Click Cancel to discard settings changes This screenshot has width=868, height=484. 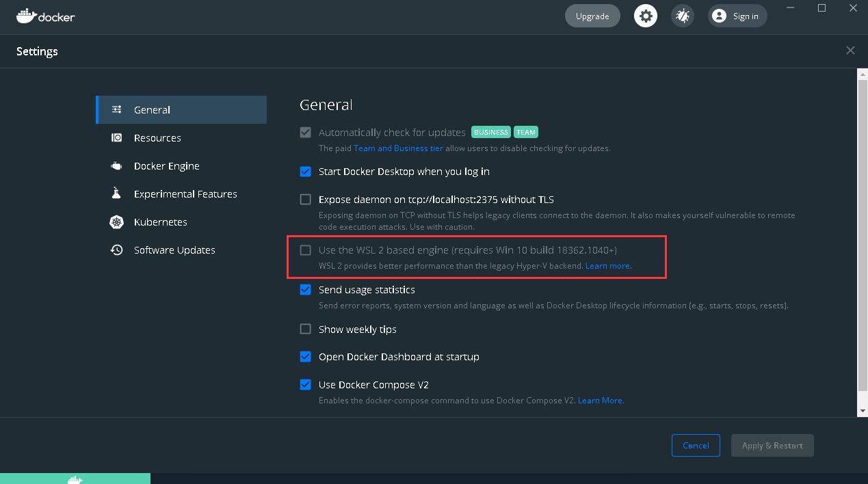click(696, 445)
